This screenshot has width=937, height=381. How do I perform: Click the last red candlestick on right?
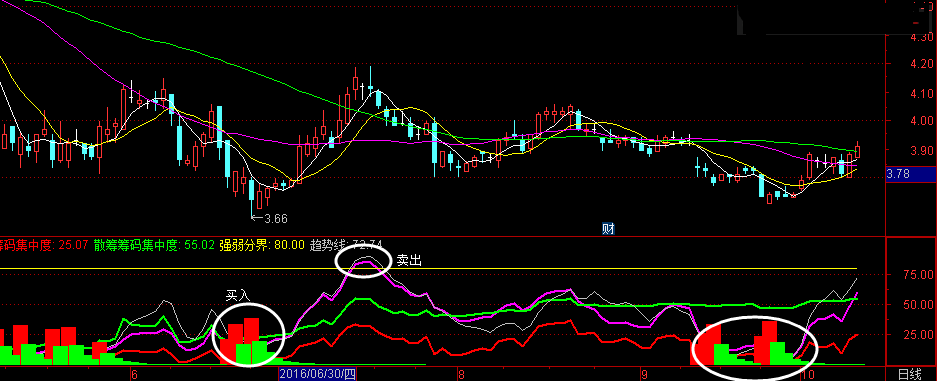(x=858, y=150)
